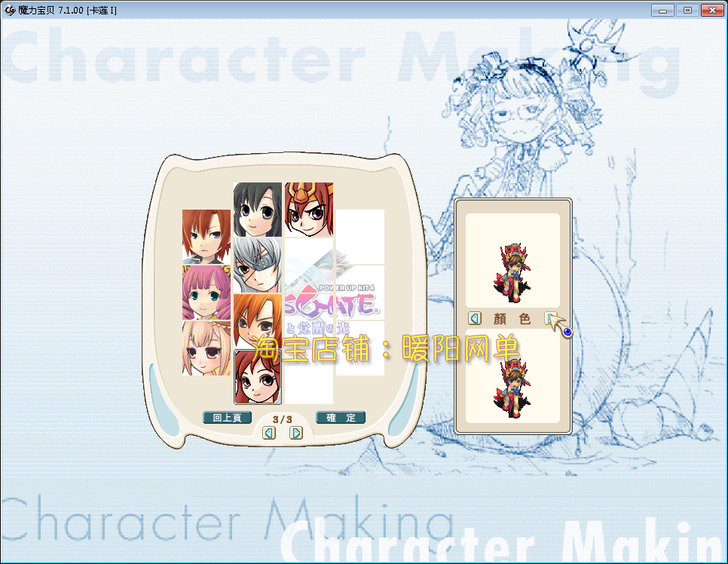Choose the red-haired horned helmet character portrait
The height and width of the screenshot is (564, 728).
[309, 210]
